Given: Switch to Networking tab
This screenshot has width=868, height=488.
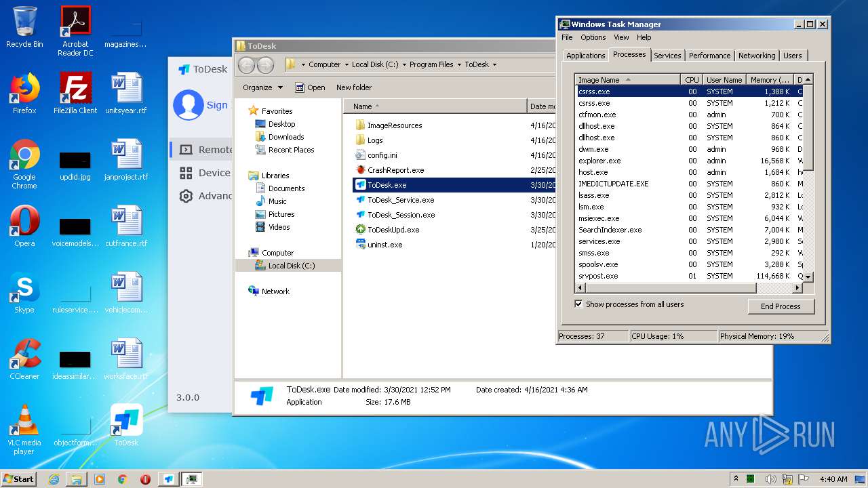Looking at the screenshot, I should tap(757, 56).
